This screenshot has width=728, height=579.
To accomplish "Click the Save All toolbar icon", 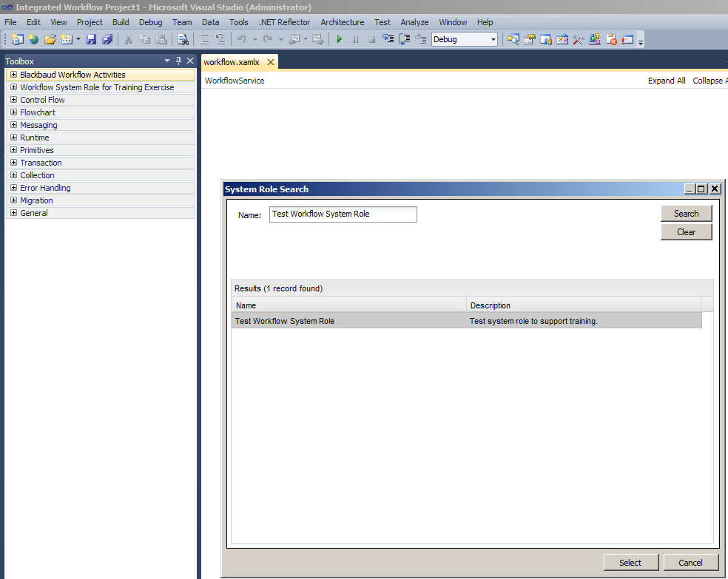I will click(107, 39).
